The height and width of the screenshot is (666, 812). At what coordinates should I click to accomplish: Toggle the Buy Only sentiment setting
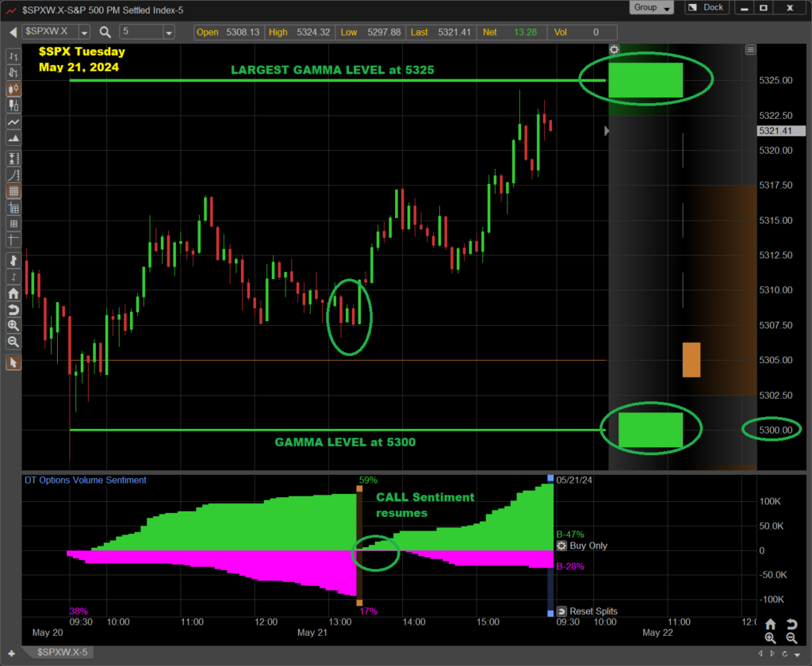point(562,546)
